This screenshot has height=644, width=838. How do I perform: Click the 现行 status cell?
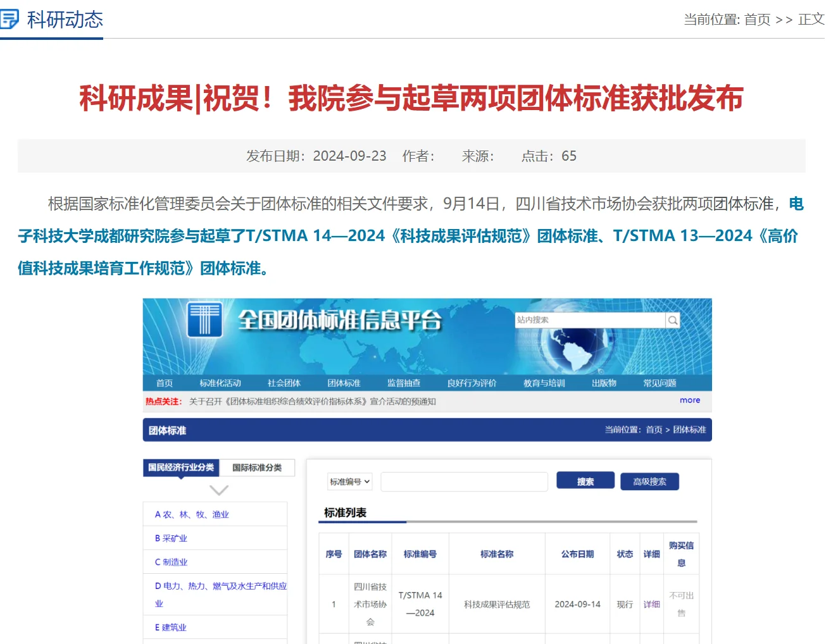[625, 605]
